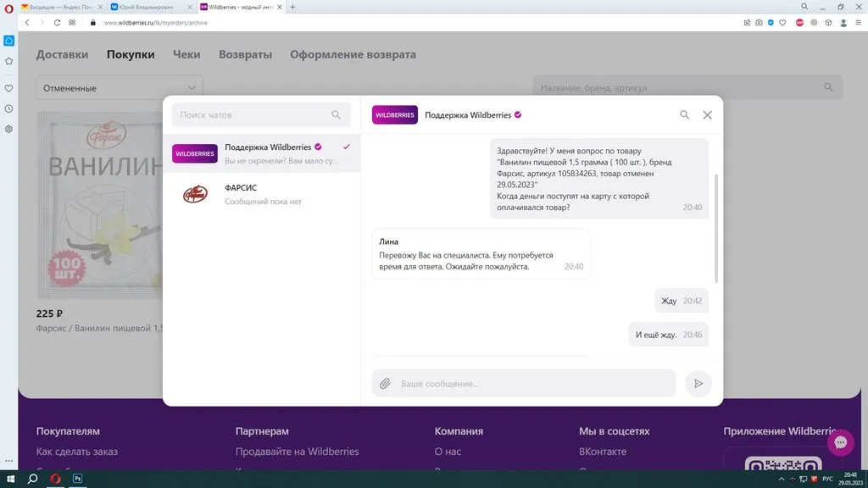Open the Покупки section
This screenshot has width=868, height=488.
(131, 54)
